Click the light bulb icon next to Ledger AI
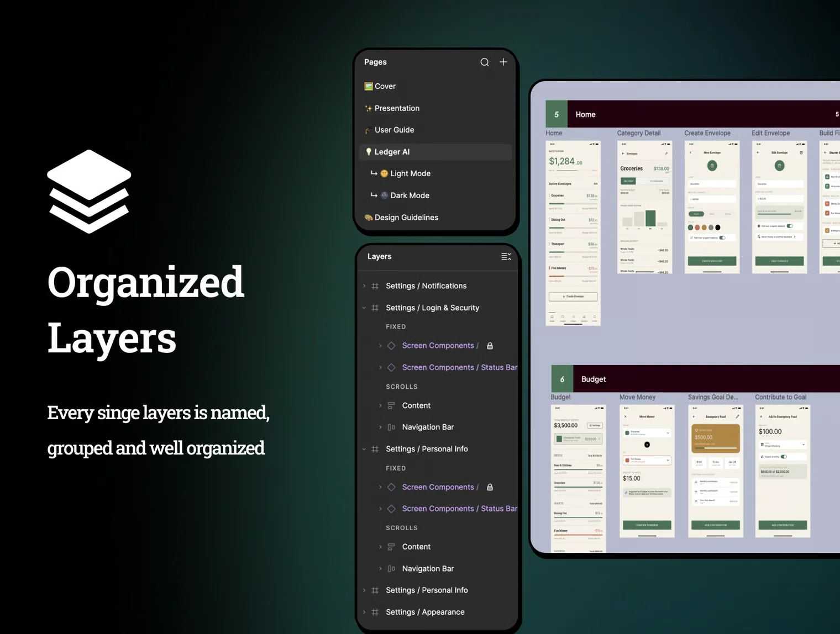The height and width of the screenshot is (634, 840). coord(369,152)
